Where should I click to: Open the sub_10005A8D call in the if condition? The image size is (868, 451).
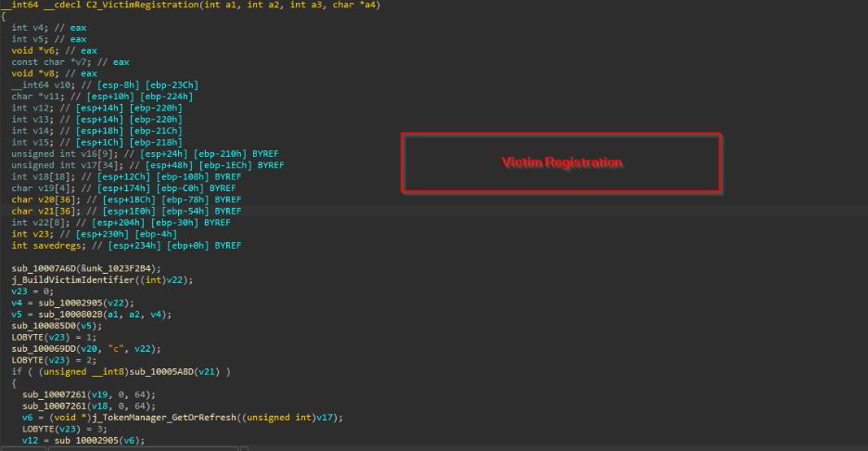pos(161,372)
